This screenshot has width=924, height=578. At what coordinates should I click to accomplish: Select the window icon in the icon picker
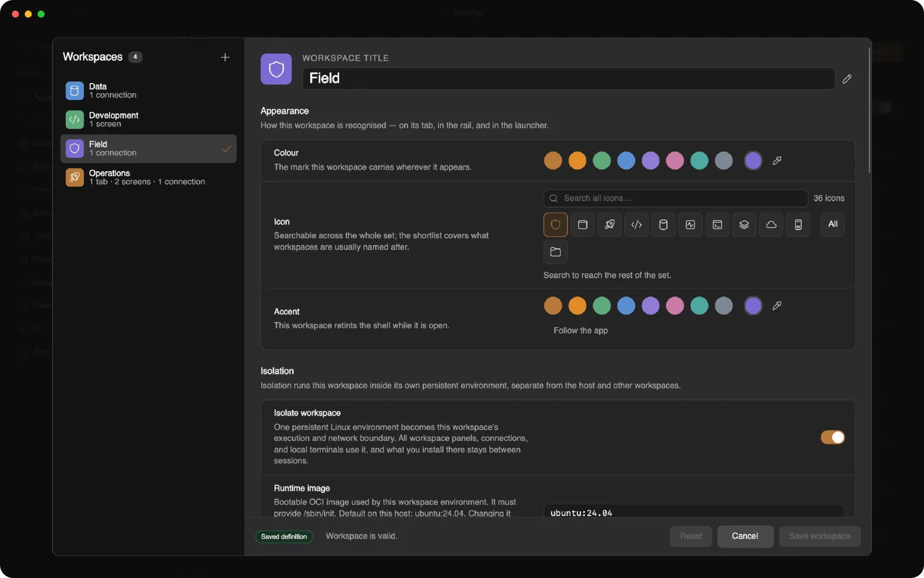(582, 225)
